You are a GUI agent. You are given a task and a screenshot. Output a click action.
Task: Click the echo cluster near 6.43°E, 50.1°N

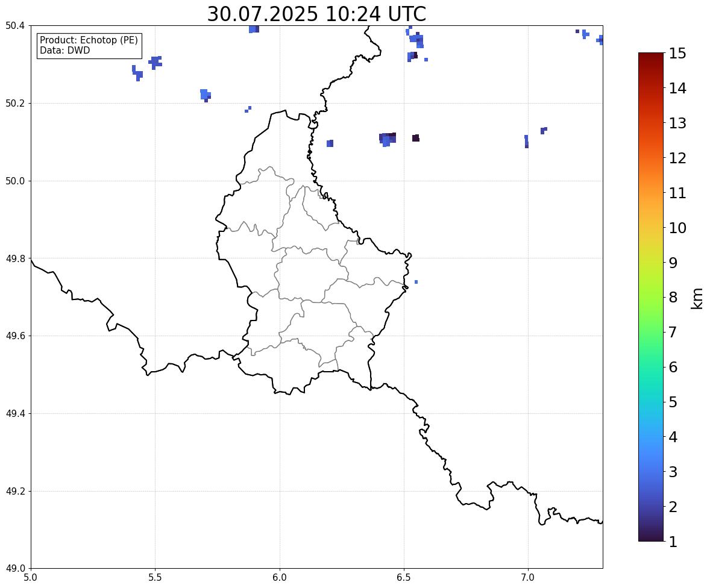[388, 139]
